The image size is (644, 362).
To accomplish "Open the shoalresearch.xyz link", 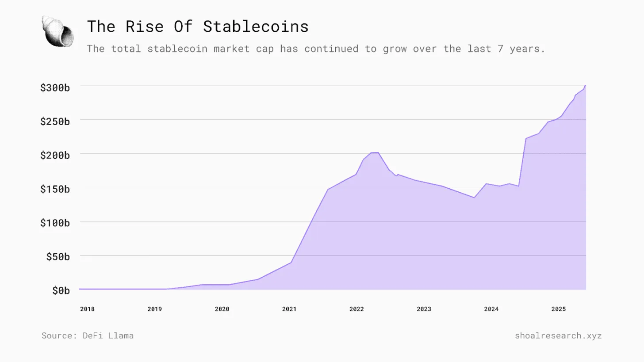I will coord(558,335).
